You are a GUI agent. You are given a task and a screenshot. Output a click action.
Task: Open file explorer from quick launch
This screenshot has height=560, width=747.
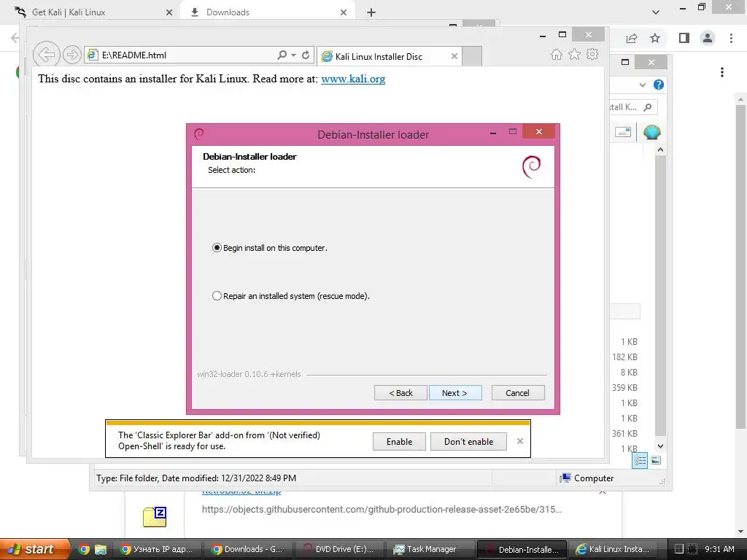100,549
